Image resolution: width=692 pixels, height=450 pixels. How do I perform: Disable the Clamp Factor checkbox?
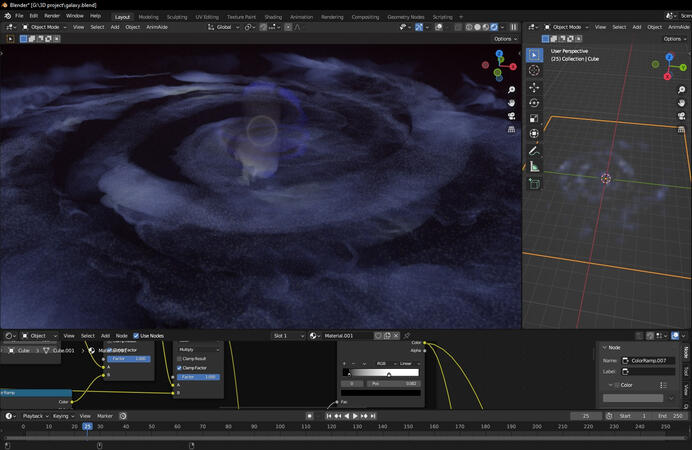coord(177,368)
